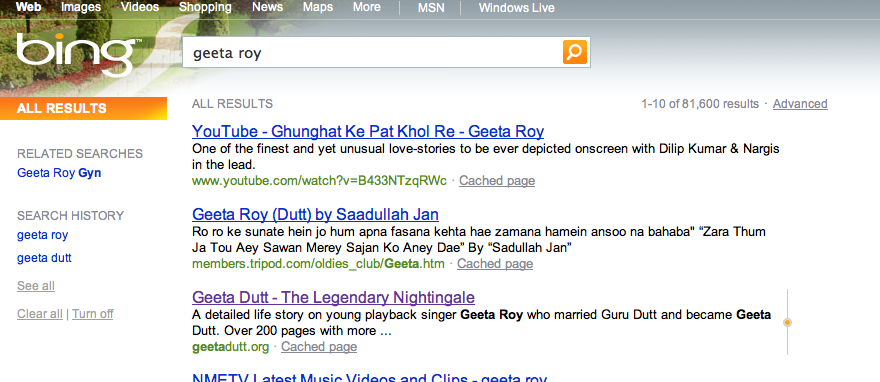Click the orange preview dot beside Geeta Dutt result
This screenshot has height=382, width=880.
click(787, 323)
